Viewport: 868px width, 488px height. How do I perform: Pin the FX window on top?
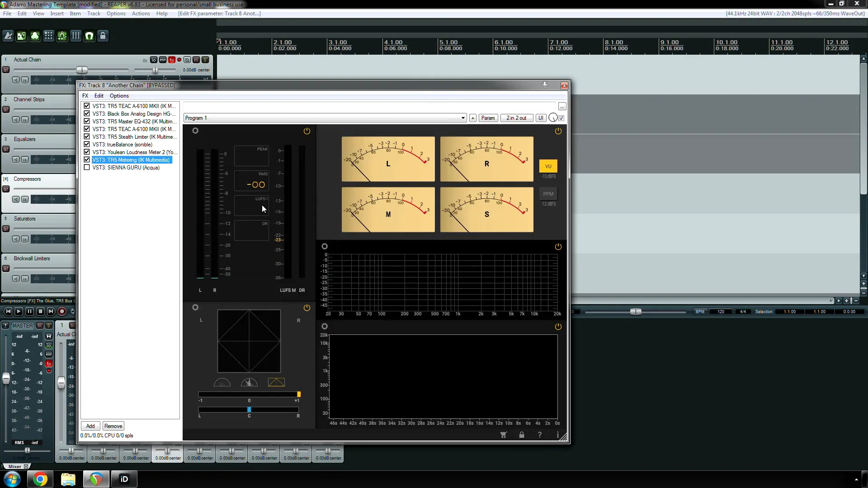[545, 85]
